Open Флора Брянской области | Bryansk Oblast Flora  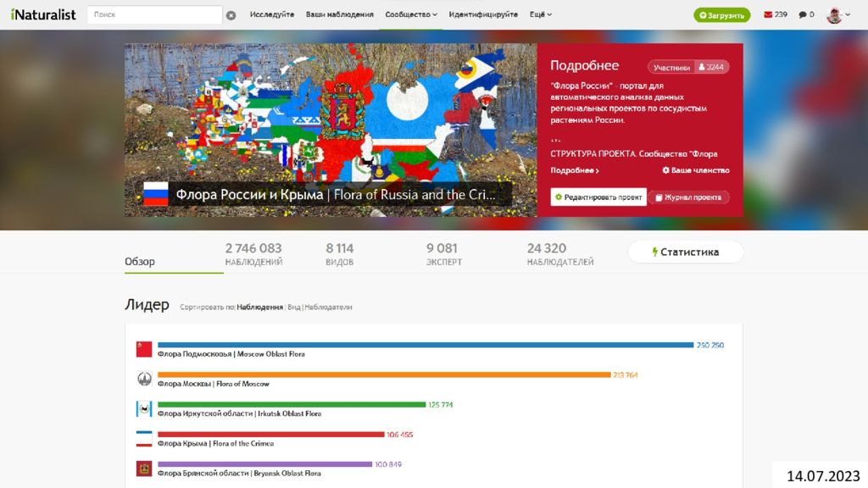point(239,474)
